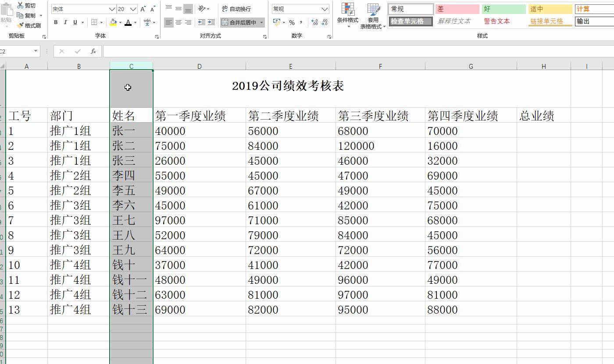
Task: Click Merge & Center (合并后居中) button
Action: coord(239,22)
